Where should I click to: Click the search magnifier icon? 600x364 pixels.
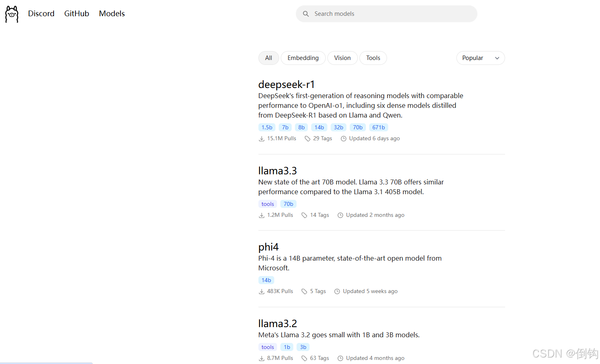point(306,14)
